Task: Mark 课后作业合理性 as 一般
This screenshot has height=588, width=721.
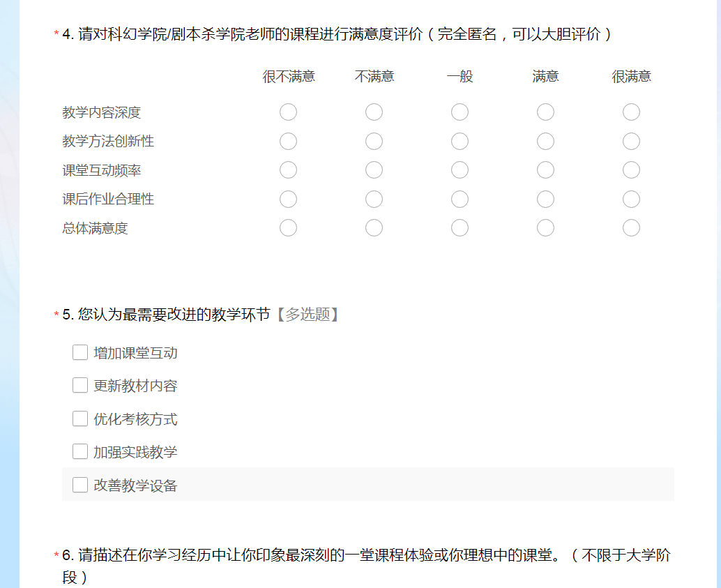Action: [460, 199]
